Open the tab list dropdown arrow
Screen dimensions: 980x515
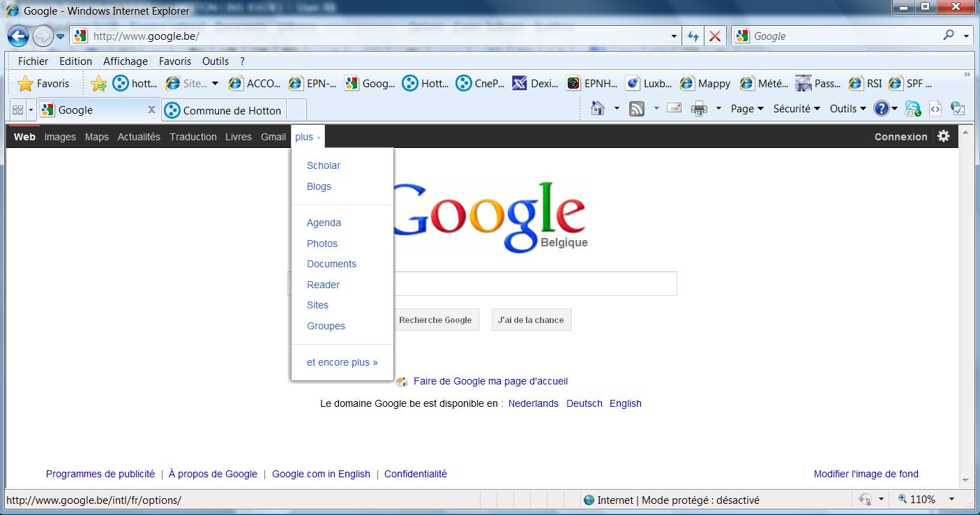pos(31,110)
